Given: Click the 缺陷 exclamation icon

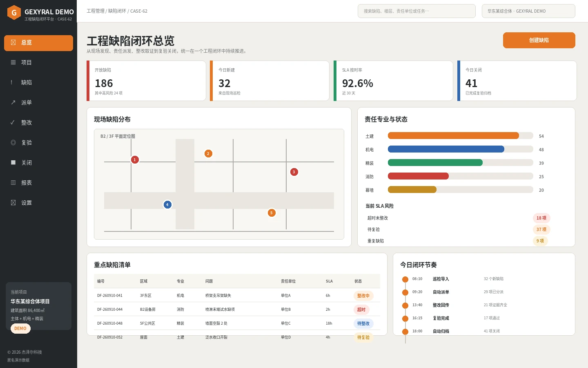Looking at the screenshot, I should [11, 83].
